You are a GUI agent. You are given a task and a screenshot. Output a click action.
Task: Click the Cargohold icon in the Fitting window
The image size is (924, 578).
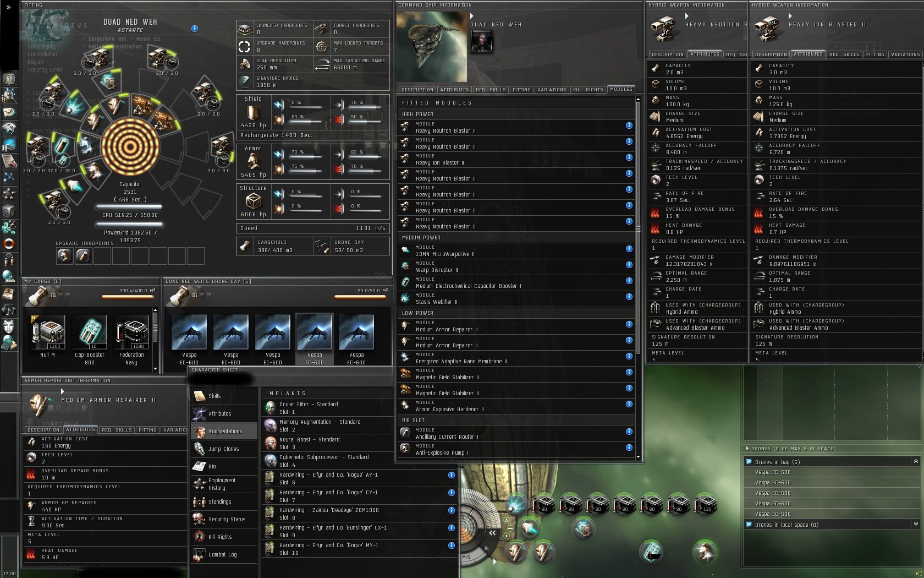[245, 246]
